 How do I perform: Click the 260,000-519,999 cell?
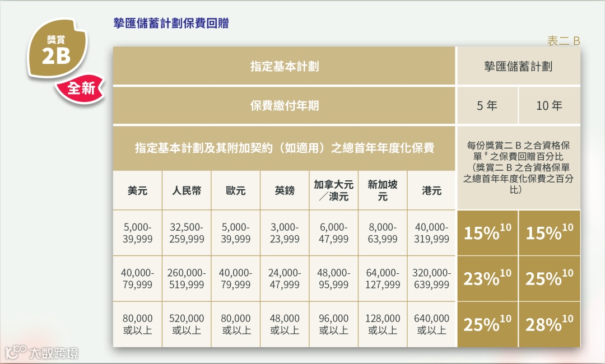187,278
